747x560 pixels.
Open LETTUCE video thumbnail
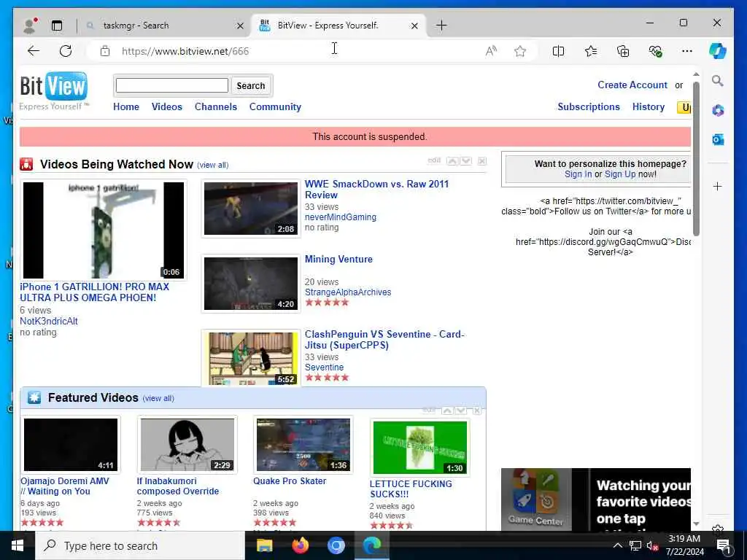point(419,448)
